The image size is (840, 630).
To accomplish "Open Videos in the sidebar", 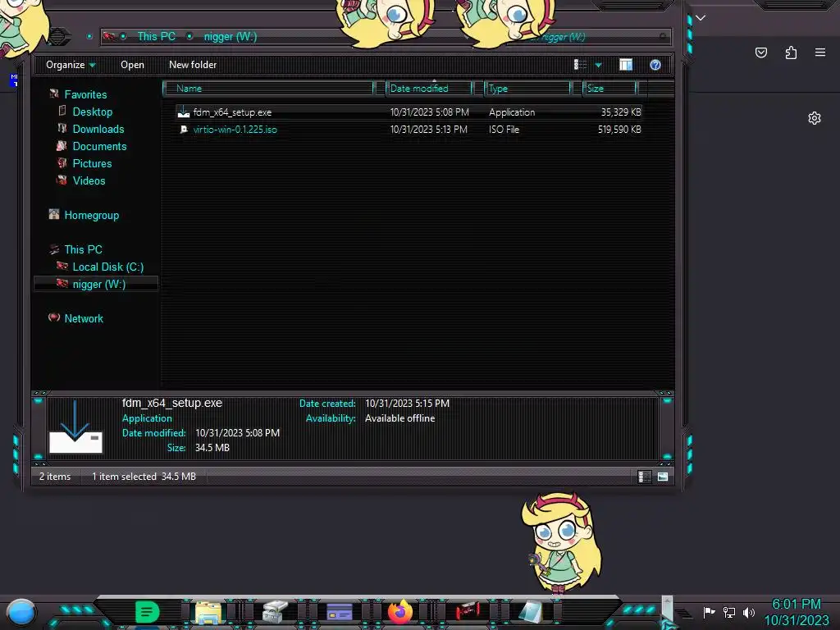I will 89,180.
